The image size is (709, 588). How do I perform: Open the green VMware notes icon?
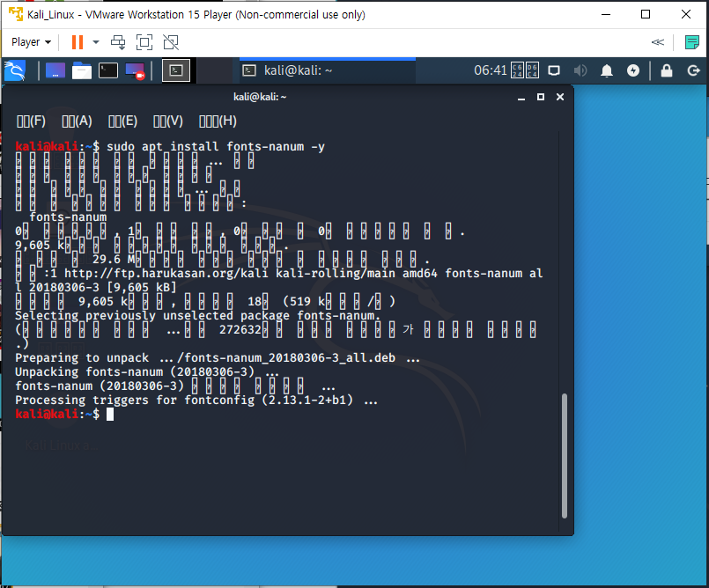[x=691, y=42]
